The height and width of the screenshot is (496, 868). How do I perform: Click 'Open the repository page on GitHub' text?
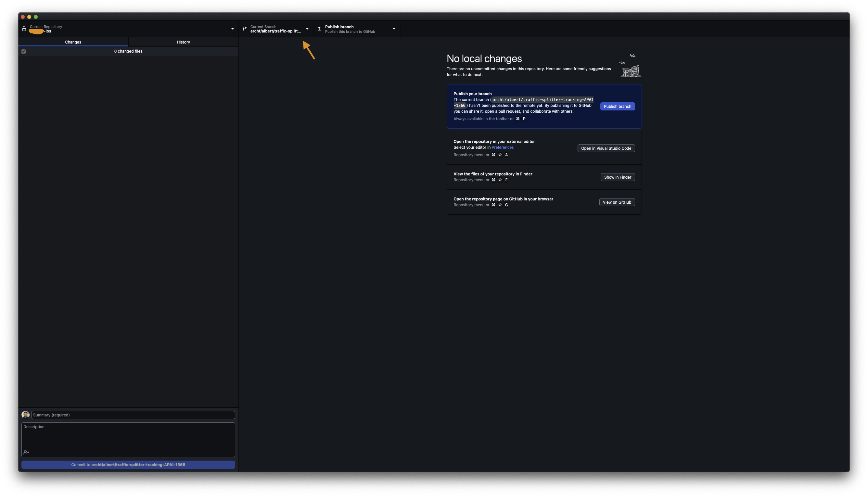(503, 199)
